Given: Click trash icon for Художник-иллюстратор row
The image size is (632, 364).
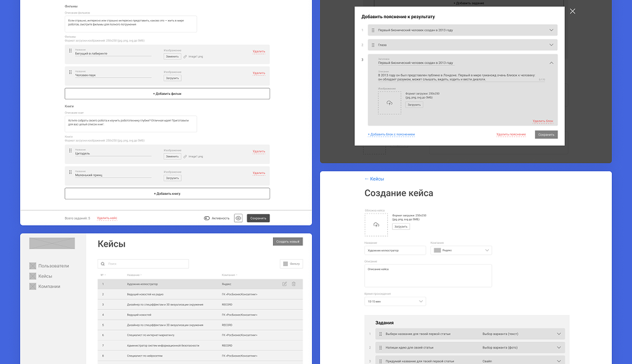Looking at the screenshot, I should pos(294,284).
